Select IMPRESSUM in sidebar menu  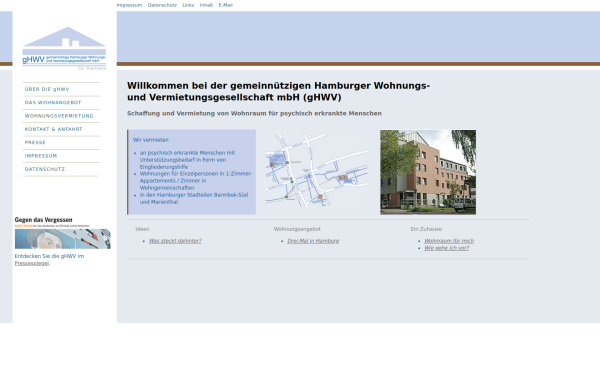[41, 156]
